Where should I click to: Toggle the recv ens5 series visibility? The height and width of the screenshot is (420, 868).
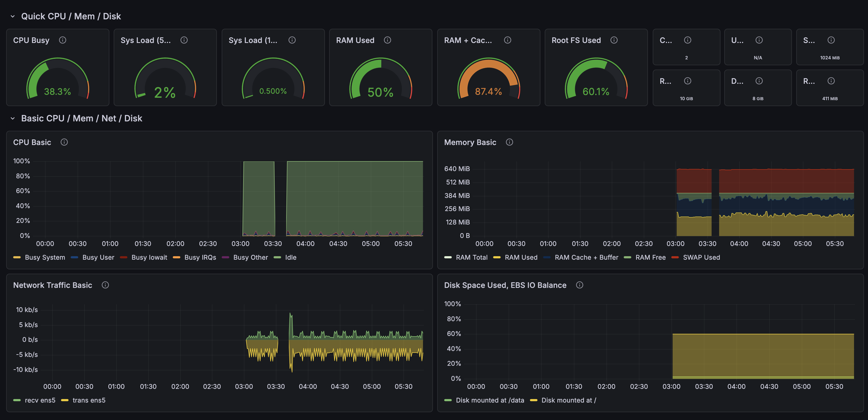[40, 400]
